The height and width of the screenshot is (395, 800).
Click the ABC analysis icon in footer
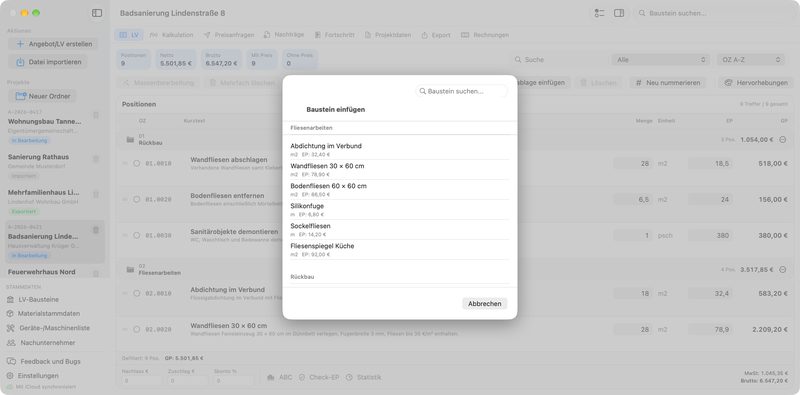coord(271,377)
